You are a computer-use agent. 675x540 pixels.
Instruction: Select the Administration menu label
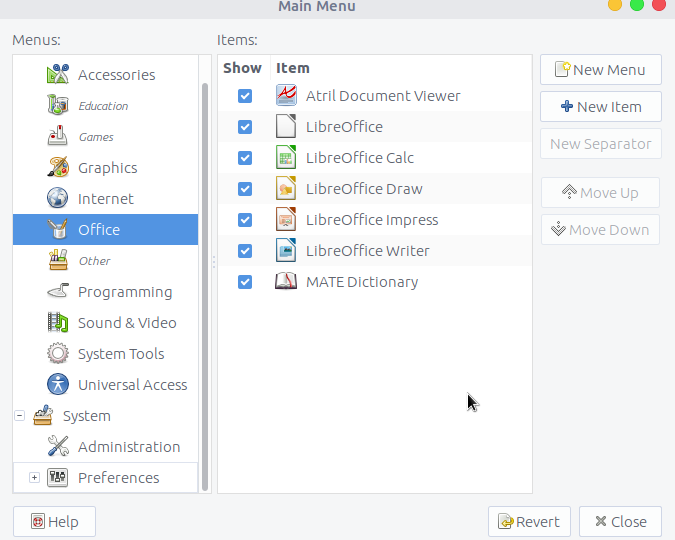129,447
